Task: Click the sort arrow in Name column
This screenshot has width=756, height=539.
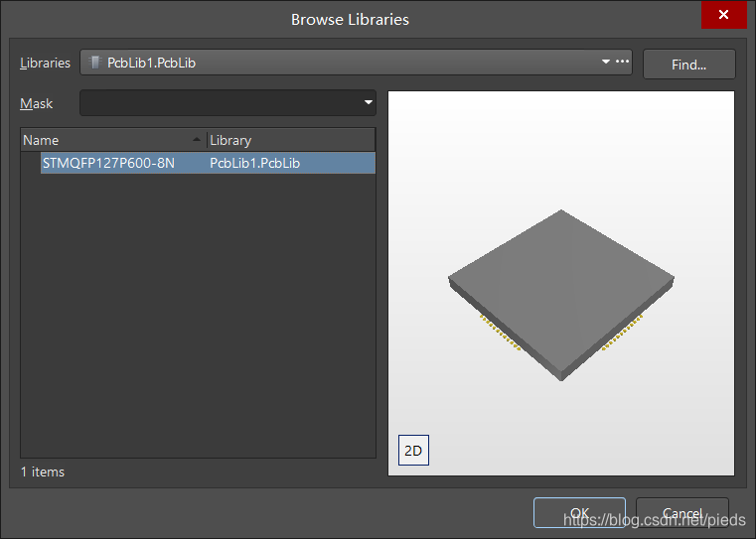Action: (x=197, y=140)
